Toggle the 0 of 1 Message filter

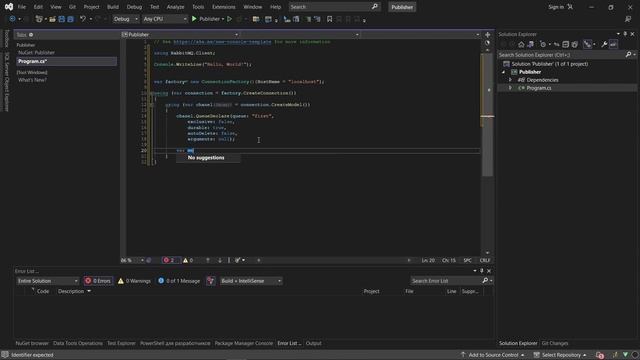coord(179,281)
